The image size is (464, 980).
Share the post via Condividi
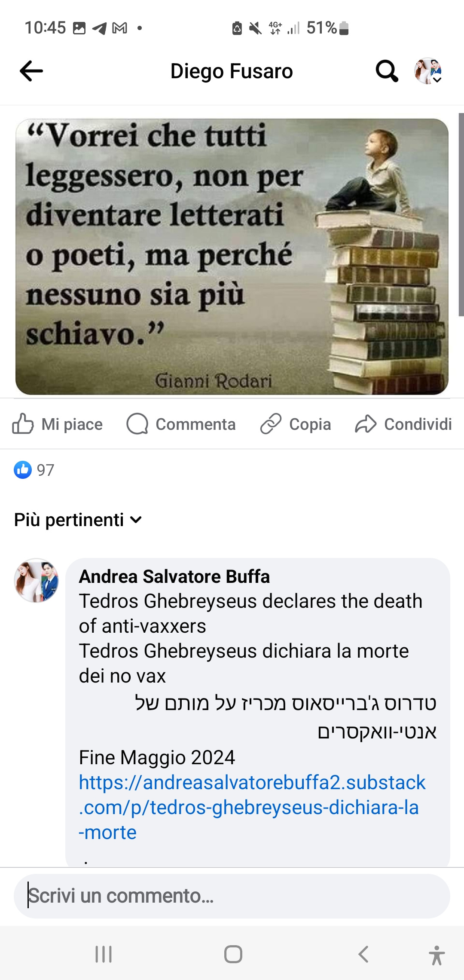403,424
